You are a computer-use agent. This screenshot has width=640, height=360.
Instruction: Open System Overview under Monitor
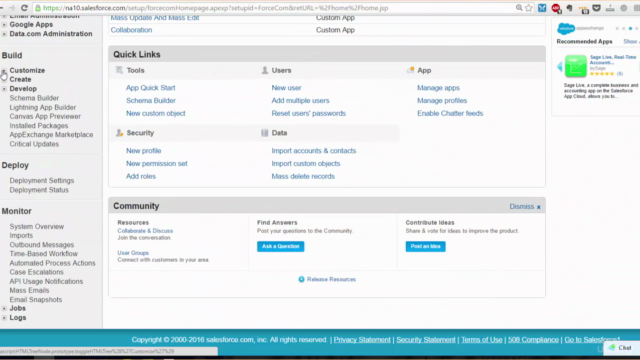coord(37,227)
